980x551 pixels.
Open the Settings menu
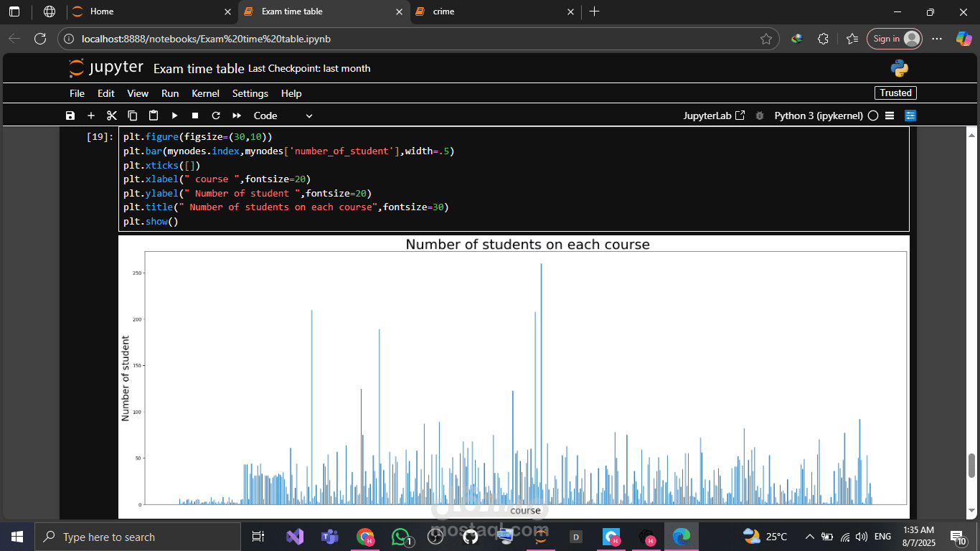(x=250, y=93)
